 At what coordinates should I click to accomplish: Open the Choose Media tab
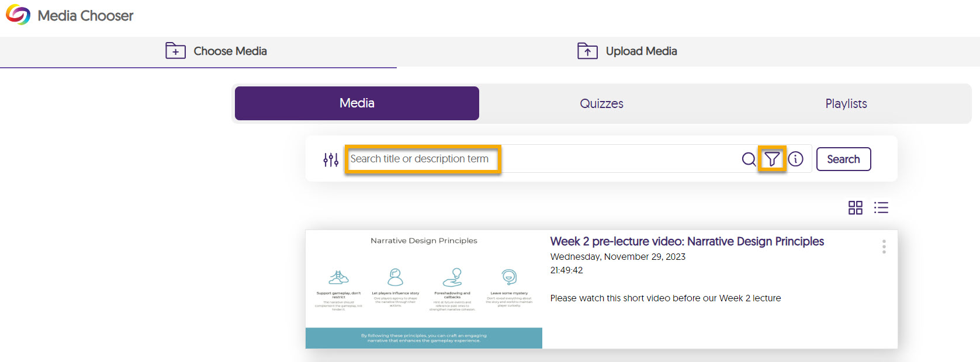216,51
